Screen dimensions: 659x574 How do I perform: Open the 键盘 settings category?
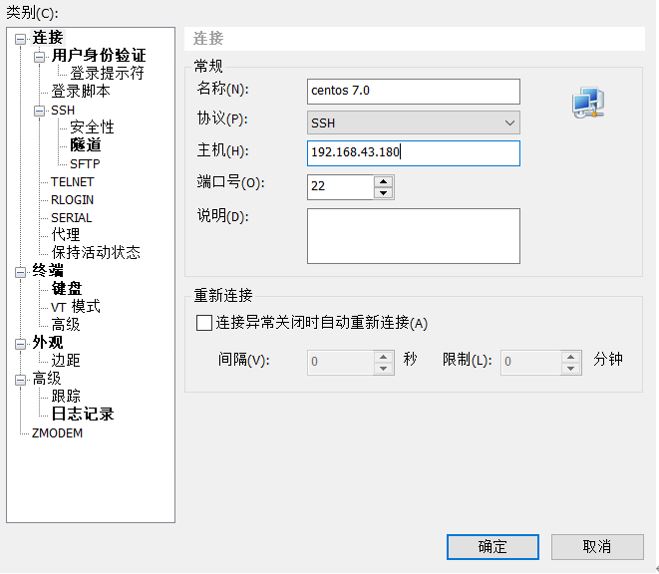coord(67,289)
